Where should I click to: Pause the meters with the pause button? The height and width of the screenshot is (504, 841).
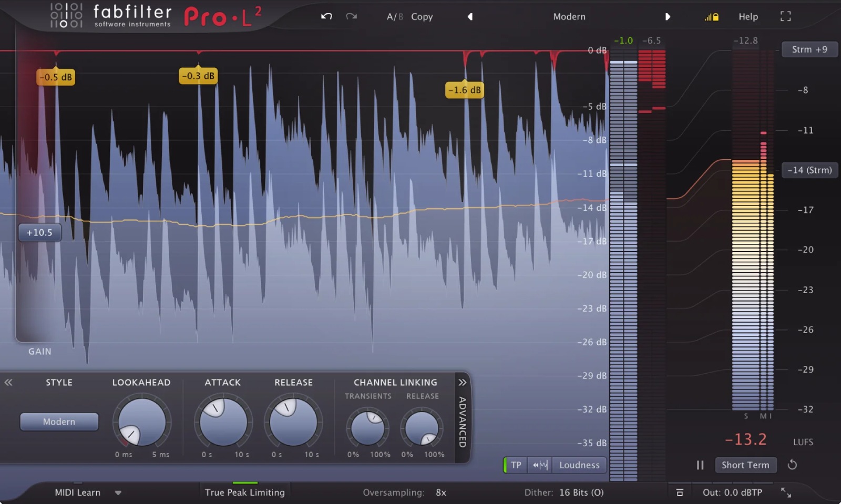[x=700, y=465]
